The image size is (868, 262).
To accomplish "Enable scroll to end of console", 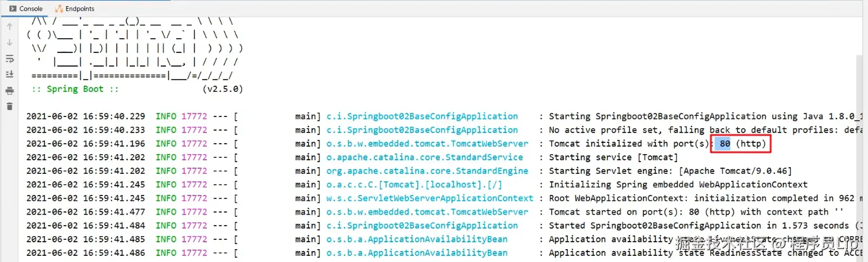I will 9,74.
